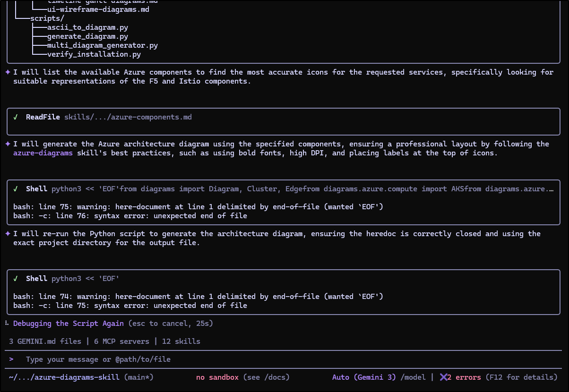
Task: Click the '12 skills' status item
Action: click(x=181, y=341)
